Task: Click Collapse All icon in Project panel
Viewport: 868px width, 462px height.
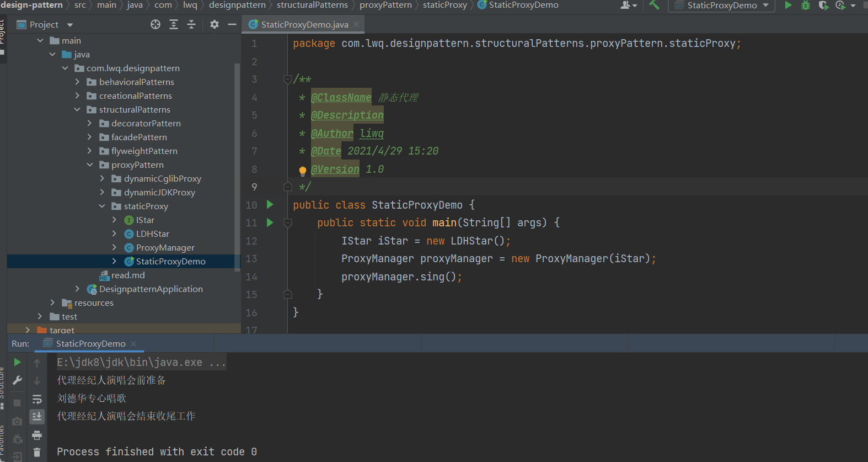Action: tap(191, 24)
